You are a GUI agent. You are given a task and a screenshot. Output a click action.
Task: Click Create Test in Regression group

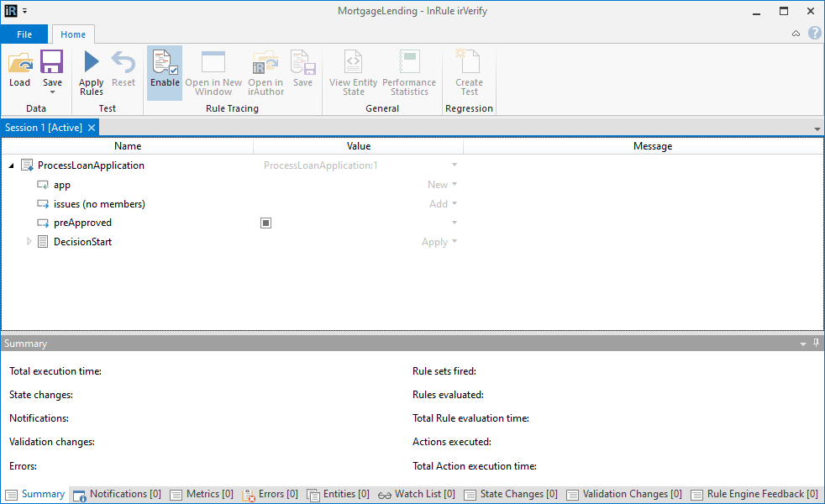click(x=469, y=71)
